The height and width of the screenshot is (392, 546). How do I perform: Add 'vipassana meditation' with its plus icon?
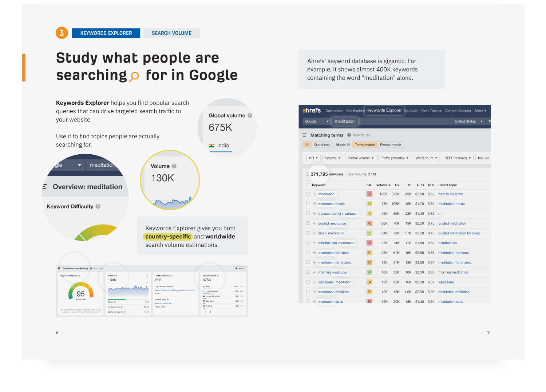[314, 282]
